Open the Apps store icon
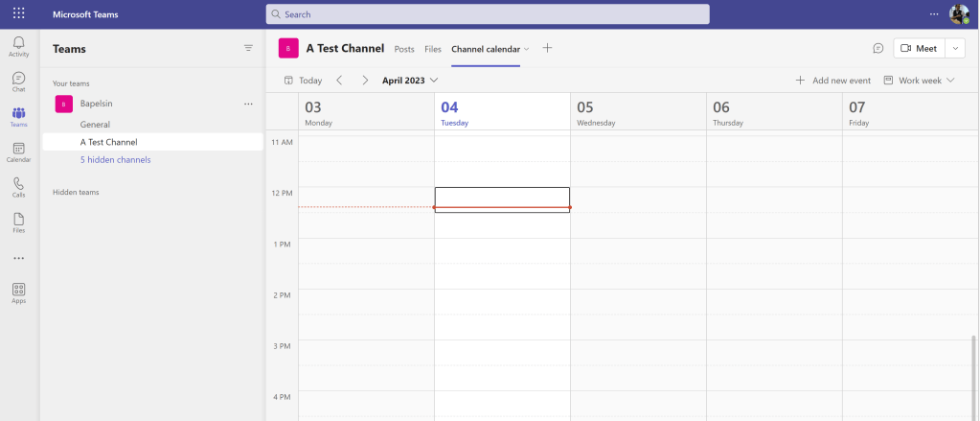This screenshot has width=980, height=421. [18, 292]
